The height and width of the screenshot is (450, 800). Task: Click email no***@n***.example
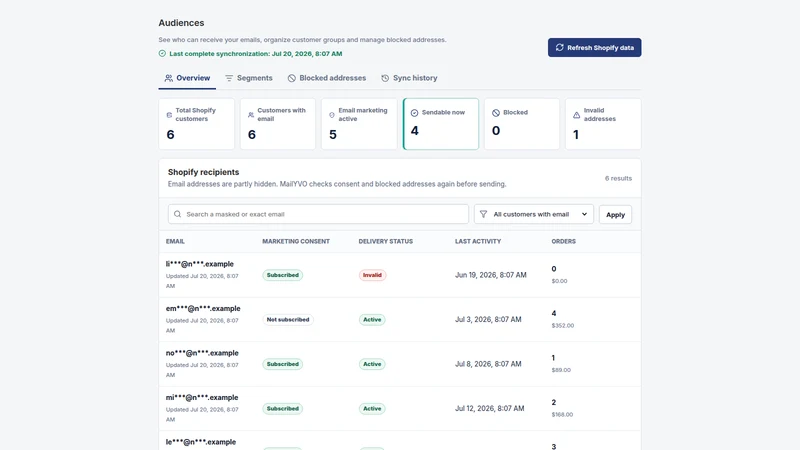pos(202,353)
